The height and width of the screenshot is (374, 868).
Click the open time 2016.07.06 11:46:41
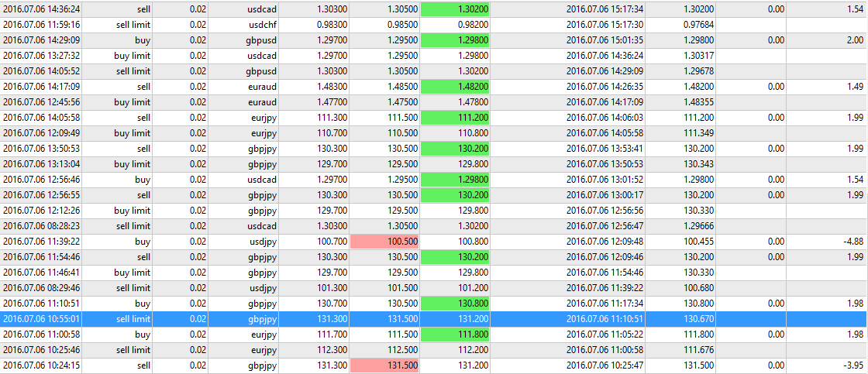(x=42, y=273)
